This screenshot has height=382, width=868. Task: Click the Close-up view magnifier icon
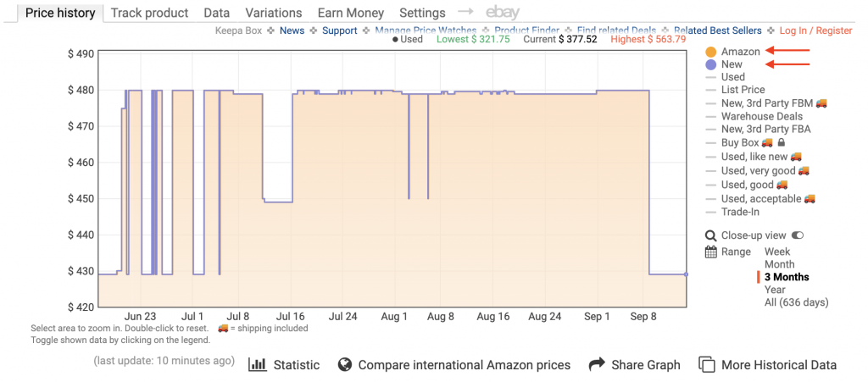[x=710, y=235]
